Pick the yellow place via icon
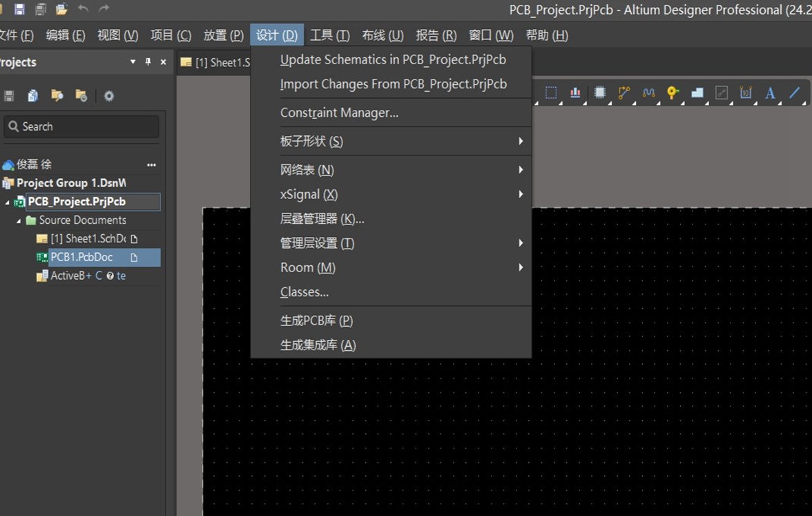 click(673, 93)
